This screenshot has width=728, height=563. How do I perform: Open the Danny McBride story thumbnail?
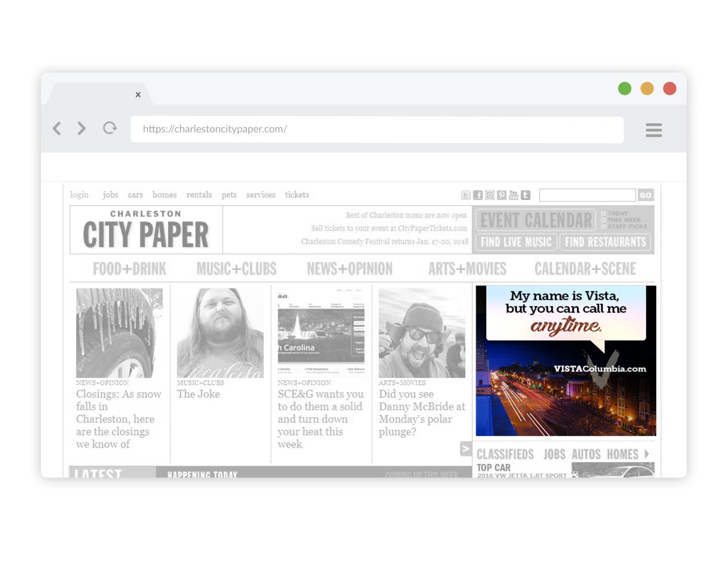422,333
